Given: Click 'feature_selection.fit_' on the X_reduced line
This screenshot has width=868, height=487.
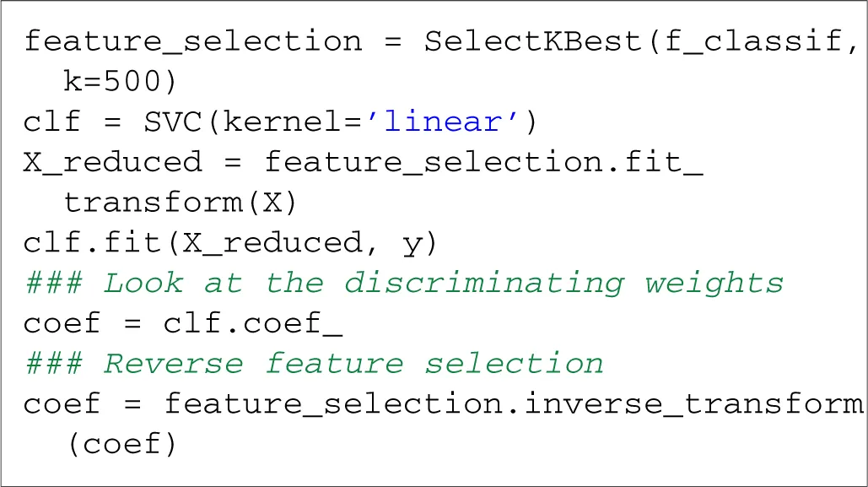Looking at the screenshot, I should click(483, 162).
